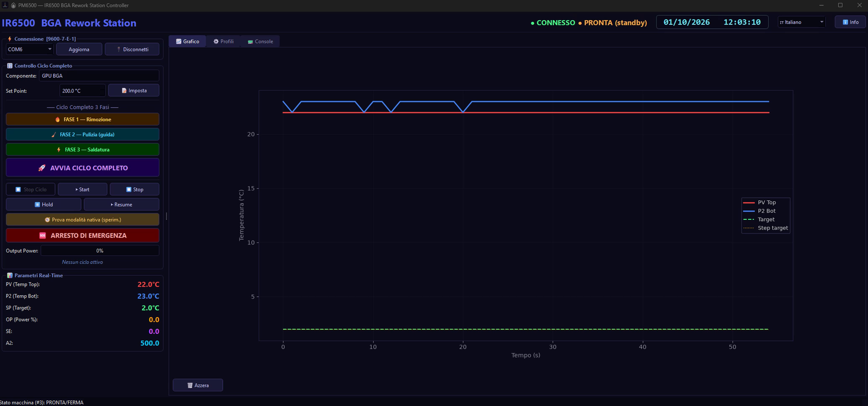Click the P2 Bot legend entry
Viewport: 868px width, 406px height.
pyautogui.click(x=759, y=211)
